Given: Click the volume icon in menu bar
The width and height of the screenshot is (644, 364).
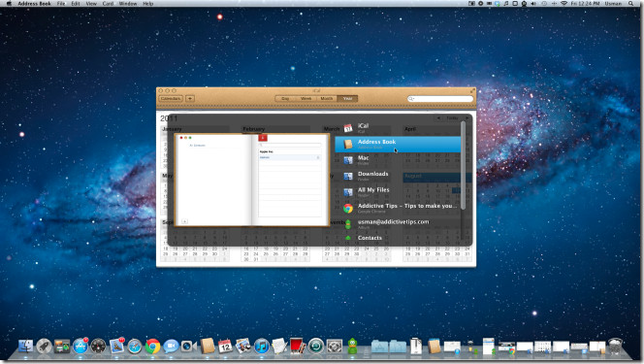Looking at the screenshot, I should tap(533, 3).
